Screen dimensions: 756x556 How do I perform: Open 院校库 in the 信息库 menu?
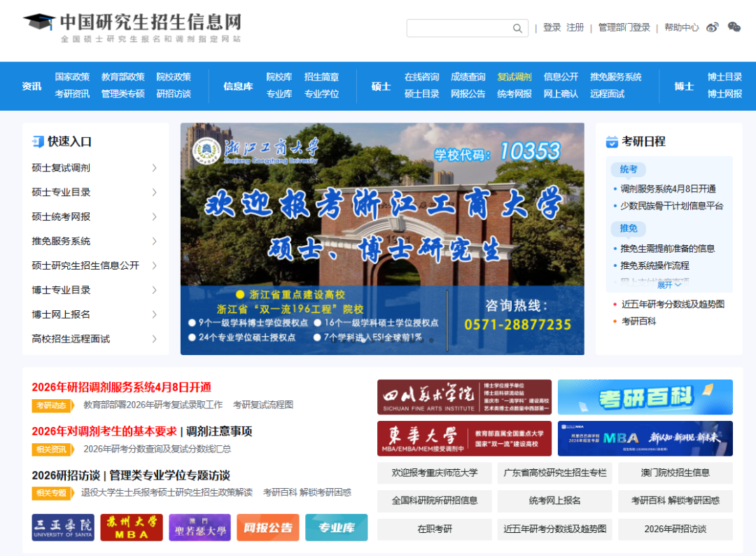click(279, 77)
